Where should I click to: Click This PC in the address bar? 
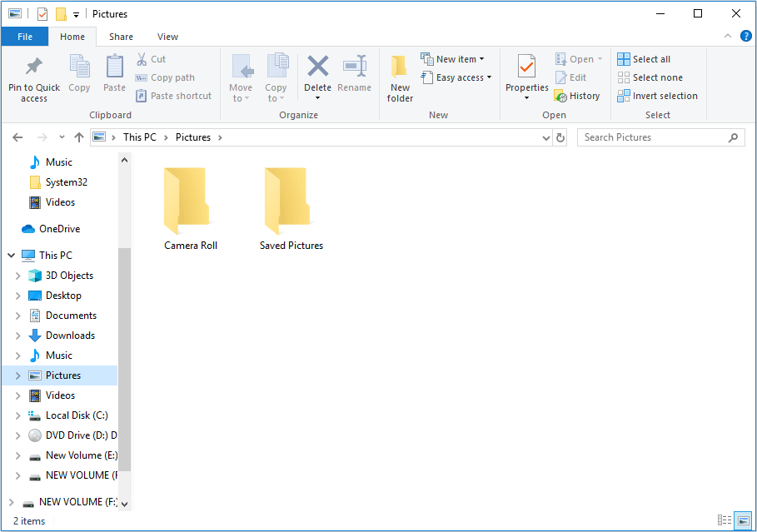(x=140, y=137)
